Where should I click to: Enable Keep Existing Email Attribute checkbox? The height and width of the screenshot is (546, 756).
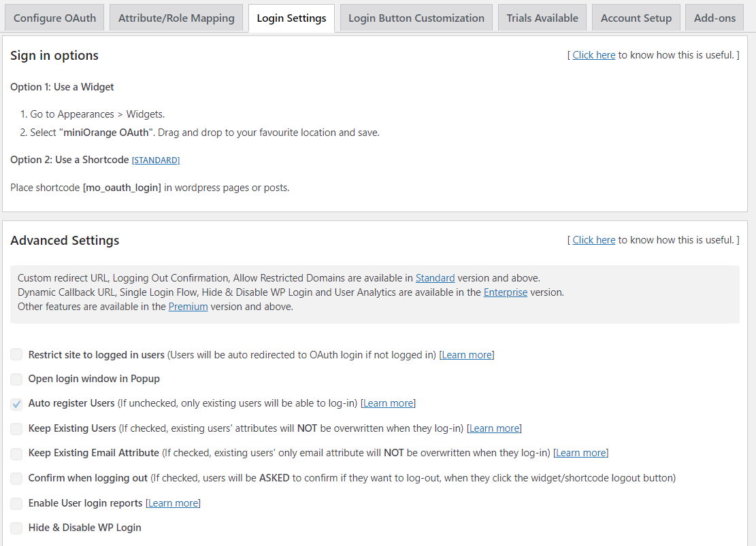click(16, 454)
